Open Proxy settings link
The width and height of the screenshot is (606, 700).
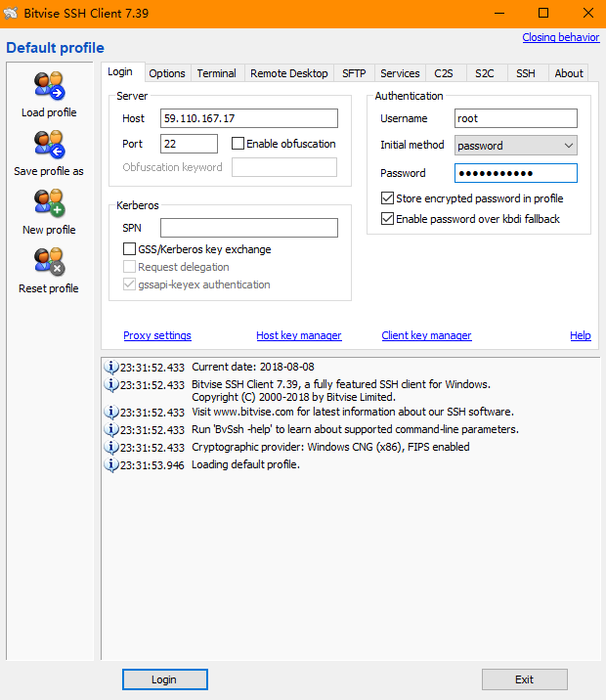pos(157,335)
